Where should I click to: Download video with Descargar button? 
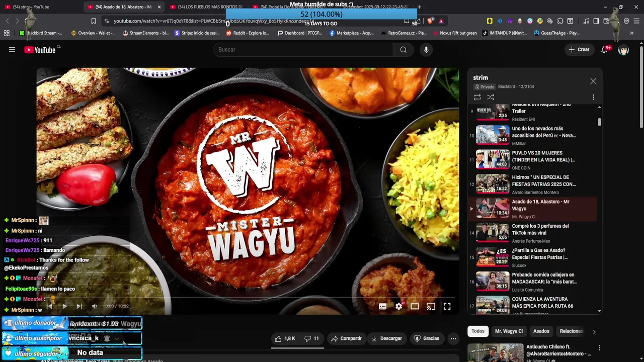tap(386, 338)
